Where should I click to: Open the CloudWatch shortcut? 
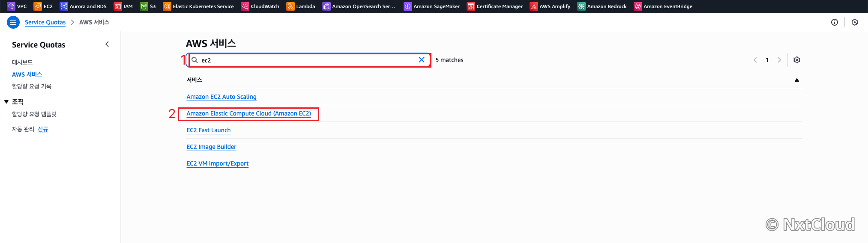pos(260,6)
